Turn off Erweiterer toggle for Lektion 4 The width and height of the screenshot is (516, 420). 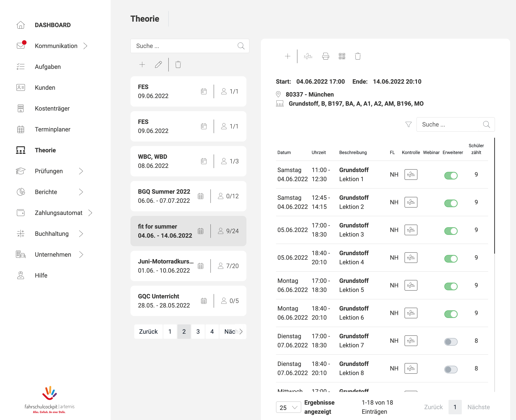point(451,258)
